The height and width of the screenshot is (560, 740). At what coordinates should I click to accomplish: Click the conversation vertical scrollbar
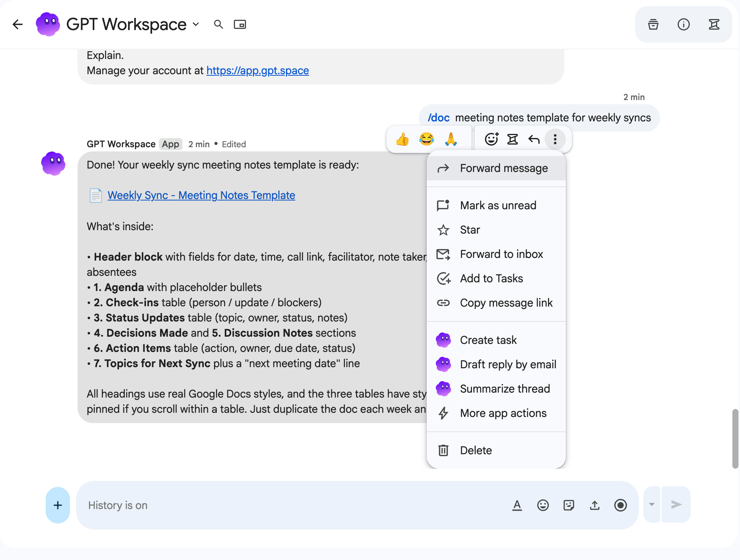tap(735, 439)
